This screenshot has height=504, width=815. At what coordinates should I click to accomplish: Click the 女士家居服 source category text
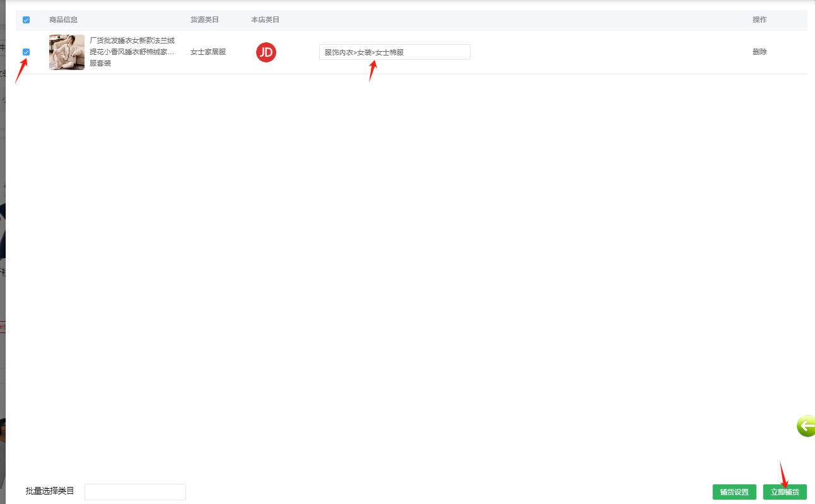click(x=208, y=52)
